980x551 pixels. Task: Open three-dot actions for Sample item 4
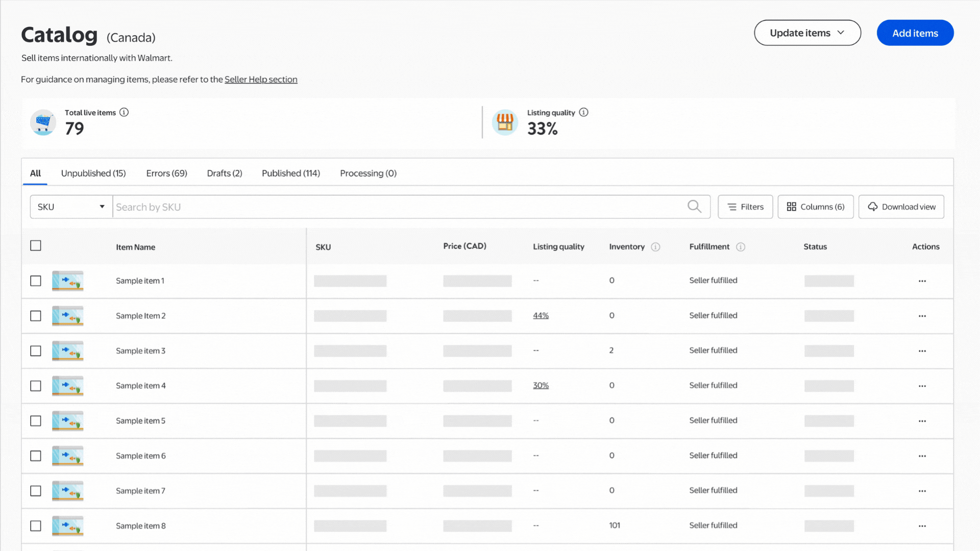tap(922, 386)
